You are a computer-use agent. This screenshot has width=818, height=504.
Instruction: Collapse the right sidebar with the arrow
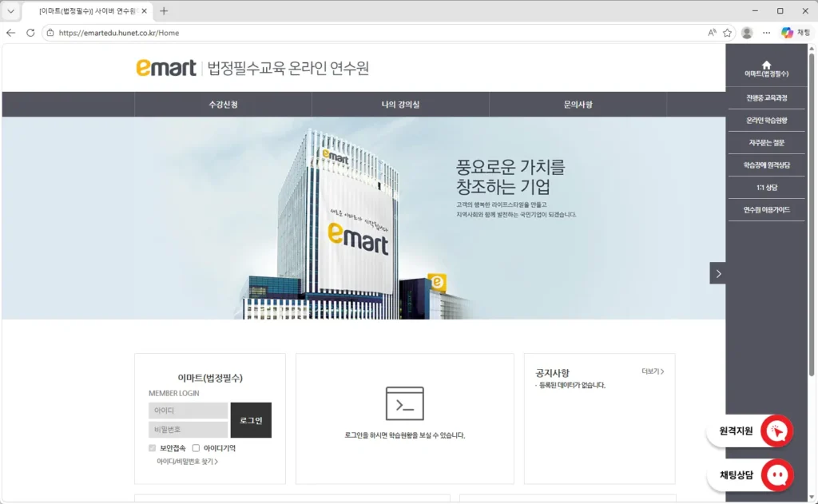(717, 273)
